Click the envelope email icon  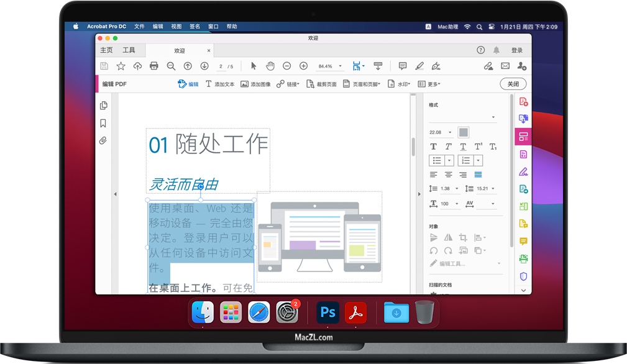pyautogui.click(x=505, y=66)
